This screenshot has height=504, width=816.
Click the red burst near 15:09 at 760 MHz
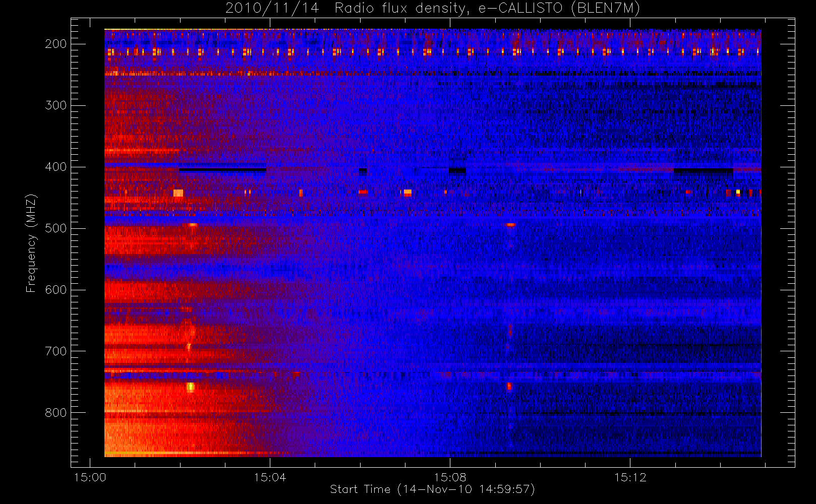coord(509,387)
